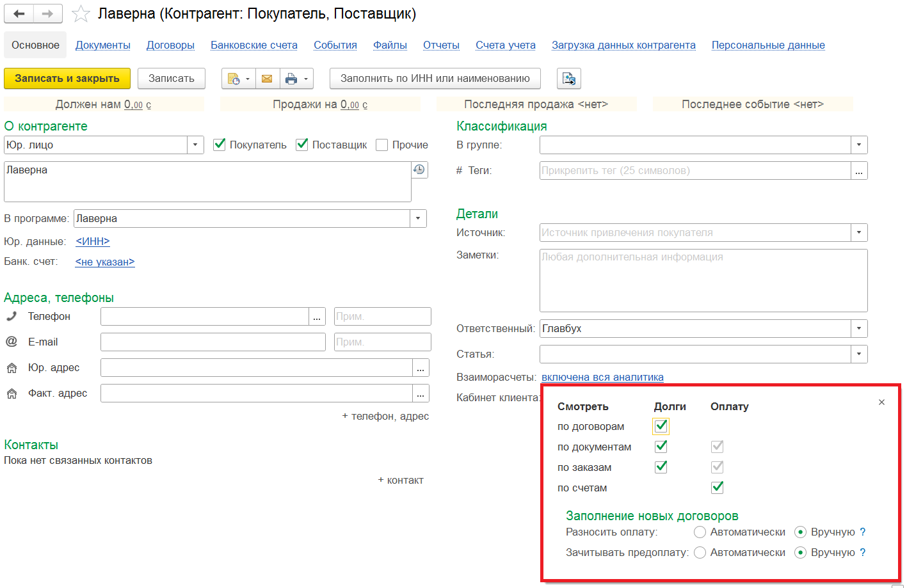The height and width of the screenshot is (588, 907).
Task: Select Вручную for Зачитывать предоплату
Action: 800,553
